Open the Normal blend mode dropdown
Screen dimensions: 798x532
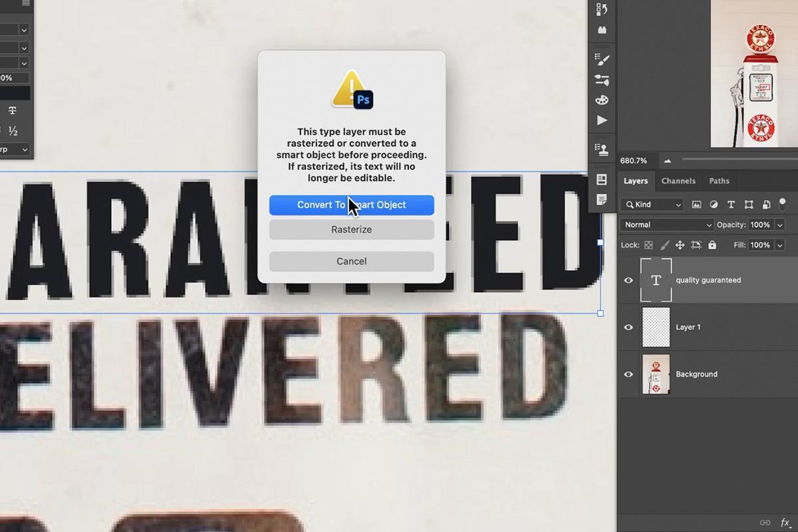[666, 225]
